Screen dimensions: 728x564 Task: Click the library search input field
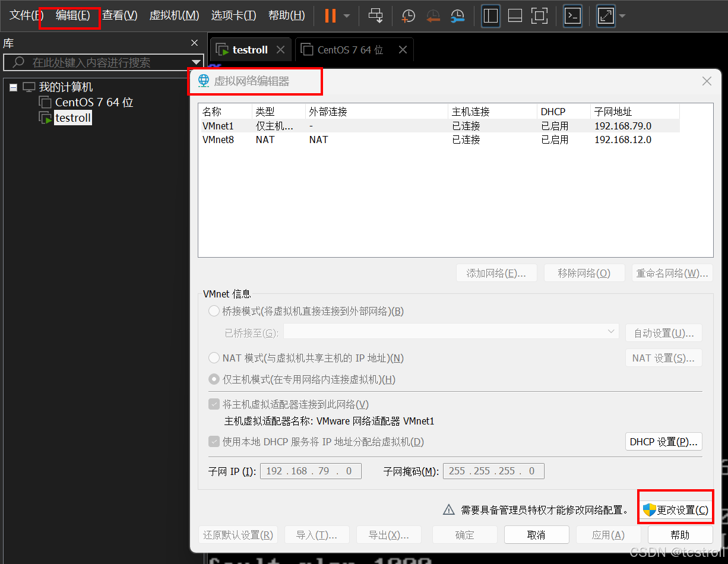coord(103,62)
